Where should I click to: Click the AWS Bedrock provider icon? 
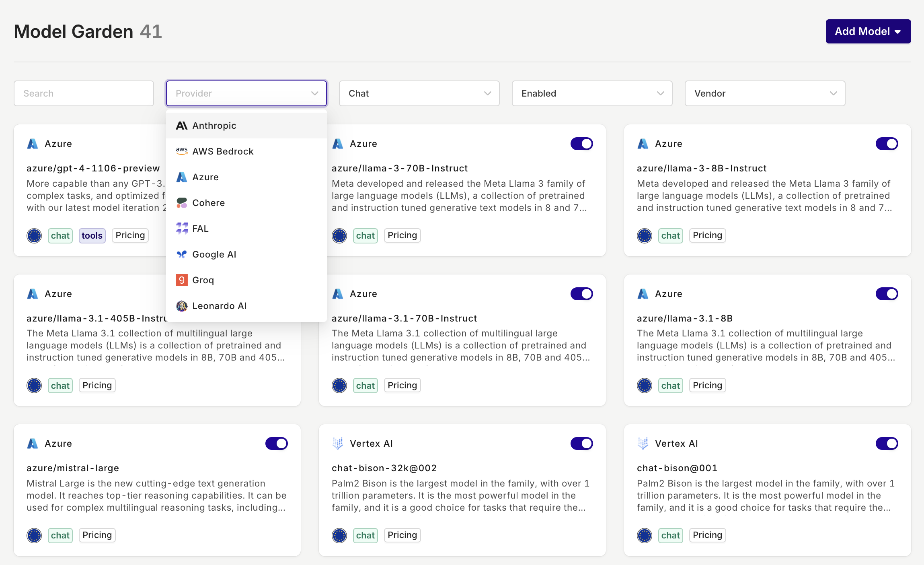tap(181, 151)
